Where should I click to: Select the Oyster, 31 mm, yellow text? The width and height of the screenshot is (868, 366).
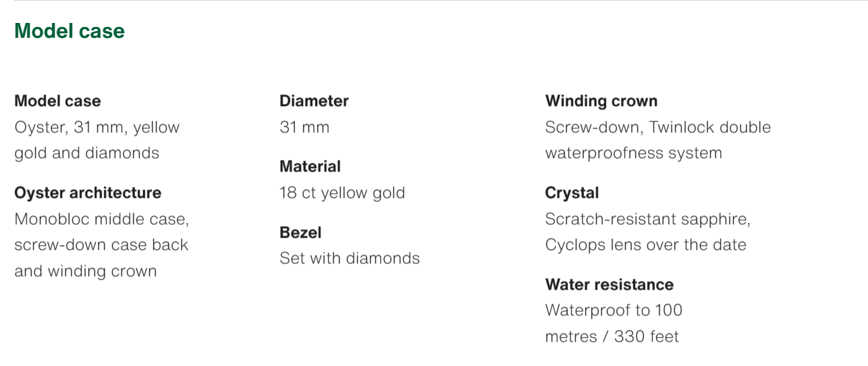[x=97, y=128]
